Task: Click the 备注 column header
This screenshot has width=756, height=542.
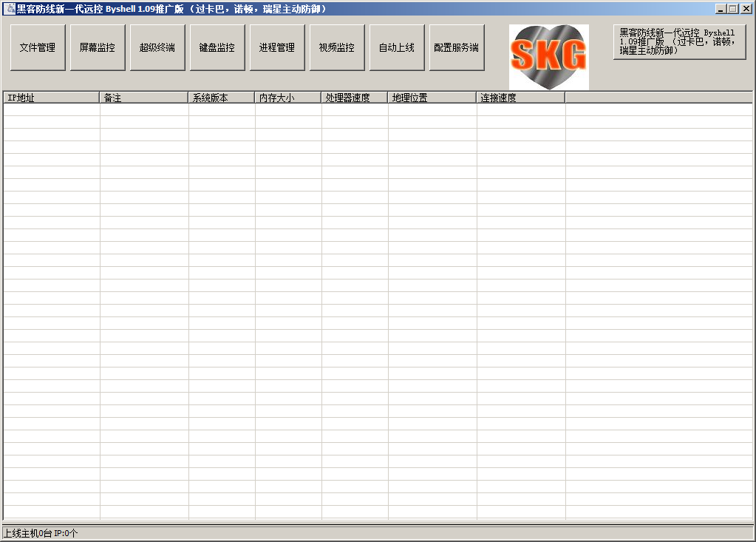Action: click(143, 98)
